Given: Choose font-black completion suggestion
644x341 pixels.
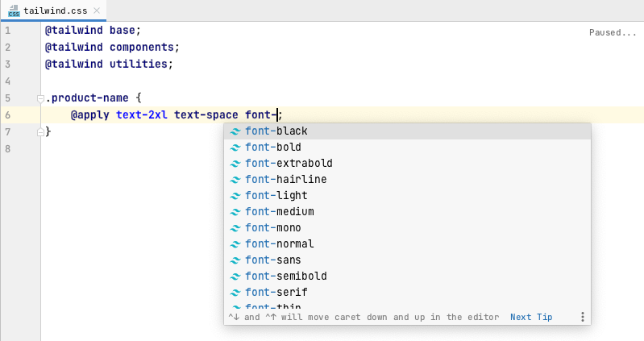Looking at the screenshot, I should click(407, 131).
